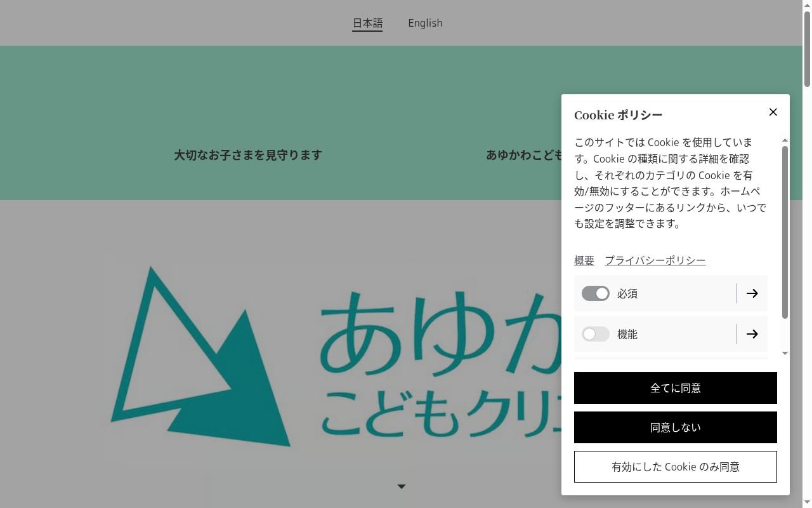Accept all cookies with 全てに同意
This screenshot has width=812, height=508.
(676, 388)
